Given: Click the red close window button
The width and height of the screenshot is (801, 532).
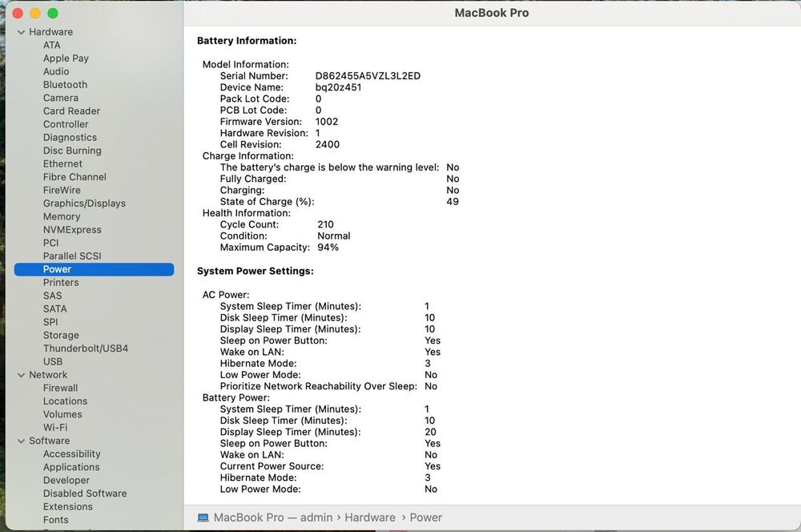Looking at the screenshot, I should (18, 14).
